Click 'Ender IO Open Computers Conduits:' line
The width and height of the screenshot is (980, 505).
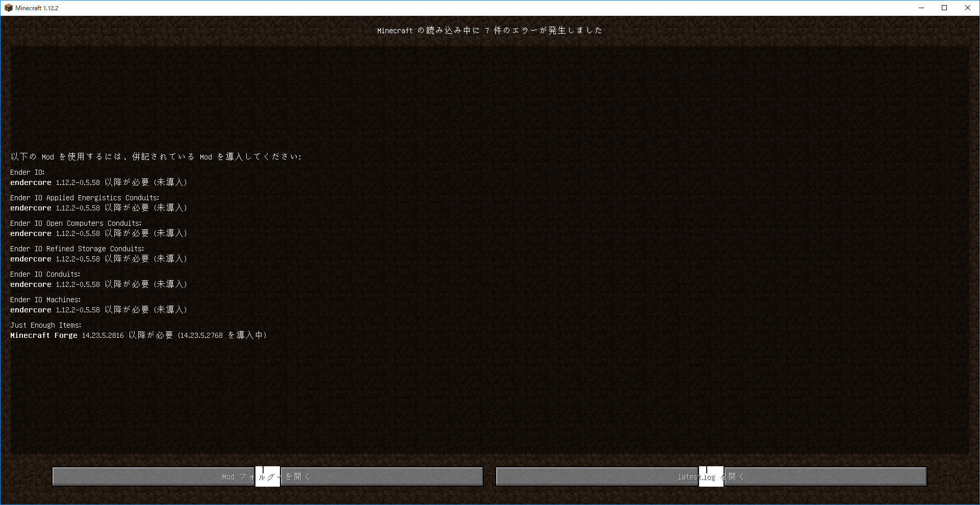[76, 223]
